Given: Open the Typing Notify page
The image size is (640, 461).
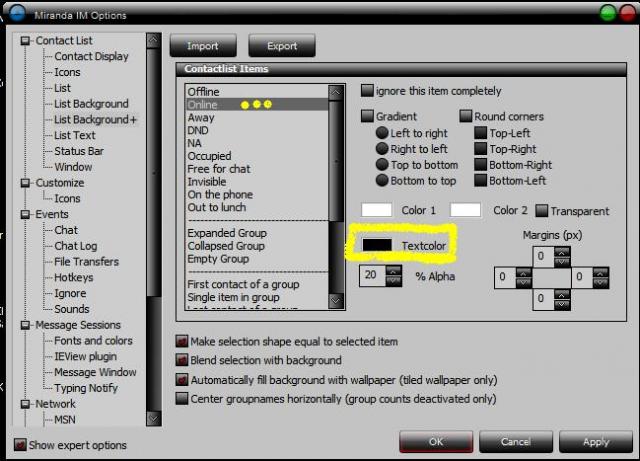Looking at the screenshot, I should pyautogui.click(x=86, y=388).
